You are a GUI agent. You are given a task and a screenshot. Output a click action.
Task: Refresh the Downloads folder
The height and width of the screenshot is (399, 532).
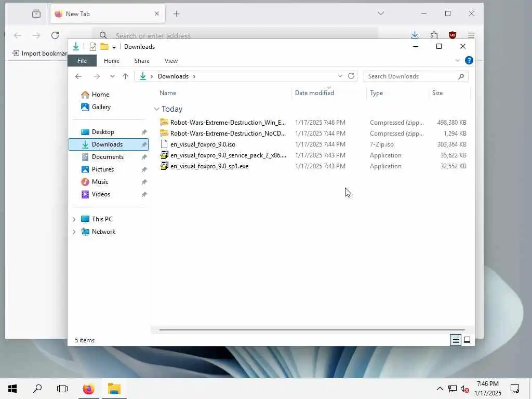[351, 76]
